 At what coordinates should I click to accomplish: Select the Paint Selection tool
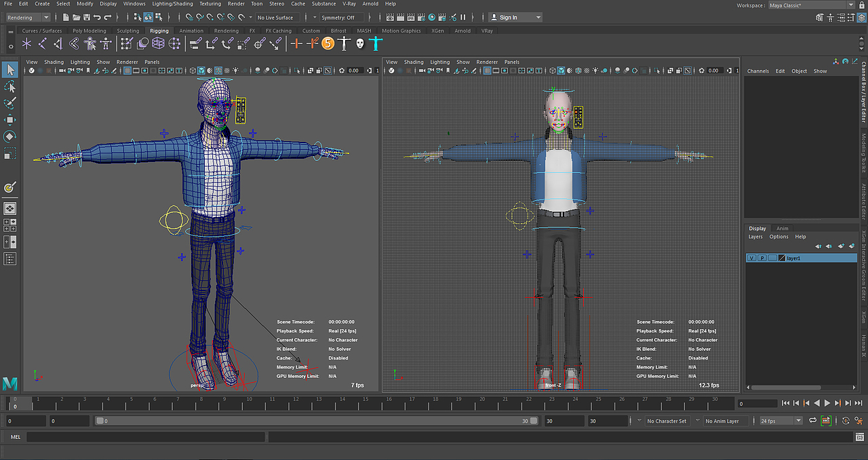(x=9, y=103)
